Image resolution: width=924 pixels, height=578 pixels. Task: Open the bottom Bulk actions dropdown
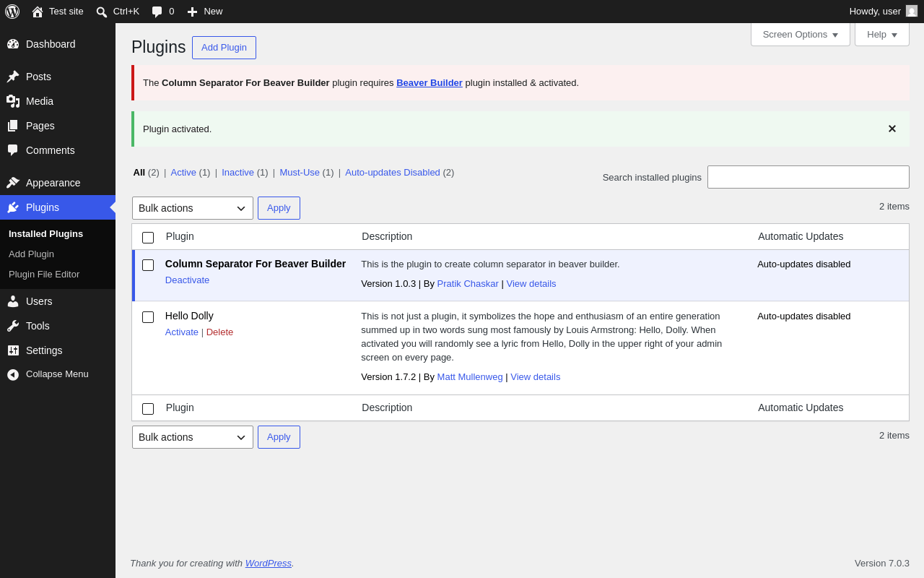pos(193,437)
